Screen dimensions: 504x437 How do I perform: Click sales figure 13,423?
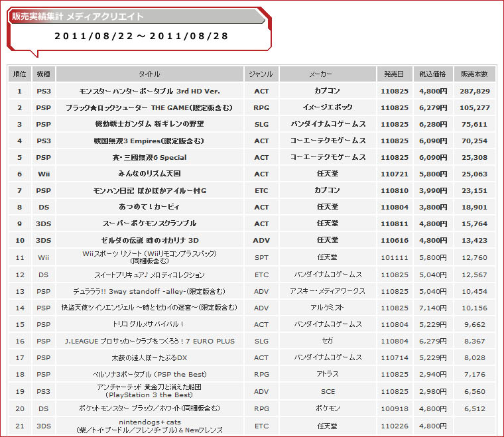point(475,240)
